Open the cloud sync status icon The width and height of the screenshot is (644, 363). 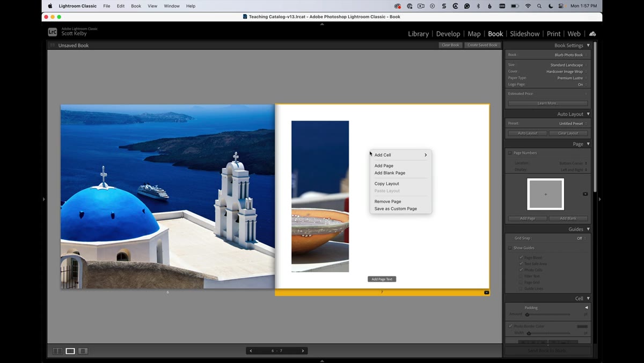(x=592, y=33)
